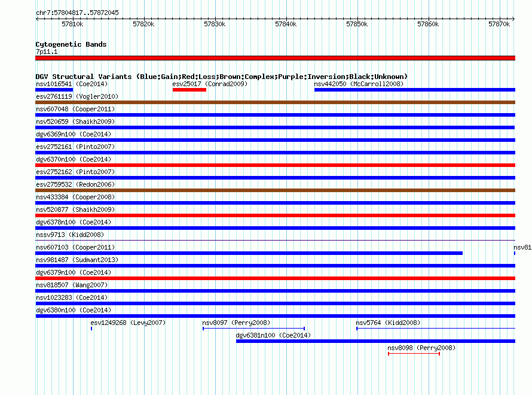Image resolution: width=532 pixels, height=395 pixels.
Task: Open dgv6378n100 (Coe2014) variant label
Action: tap(74, 222)
